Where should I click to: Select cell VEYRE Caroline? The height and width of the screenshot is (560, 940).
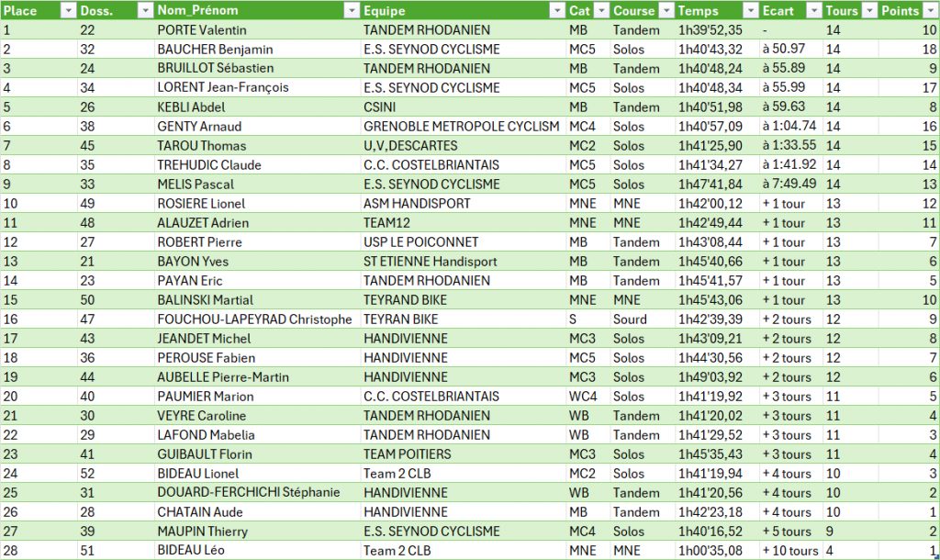pyautogui.click(x=258, y=416)
